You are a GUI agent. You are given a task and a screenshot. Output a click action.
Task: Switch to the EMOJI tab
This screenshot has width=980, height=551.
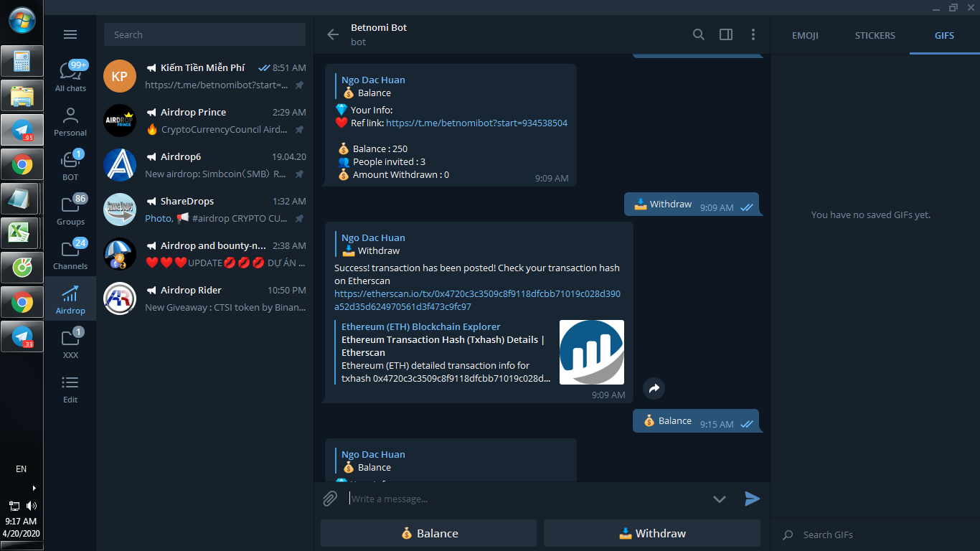[805, 35]
